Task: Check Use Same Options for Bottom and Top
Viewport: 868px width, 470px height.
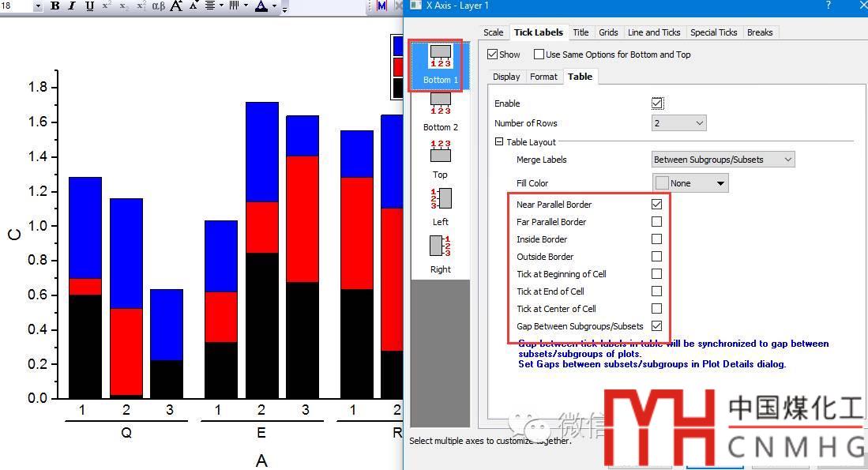Action: pos(539,55)
